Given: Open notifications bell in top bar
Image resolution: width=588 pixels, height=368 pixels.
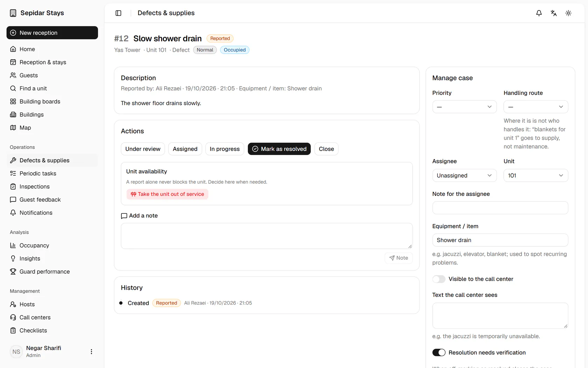Looking at the screenshot, I should [x=539, y=13].
